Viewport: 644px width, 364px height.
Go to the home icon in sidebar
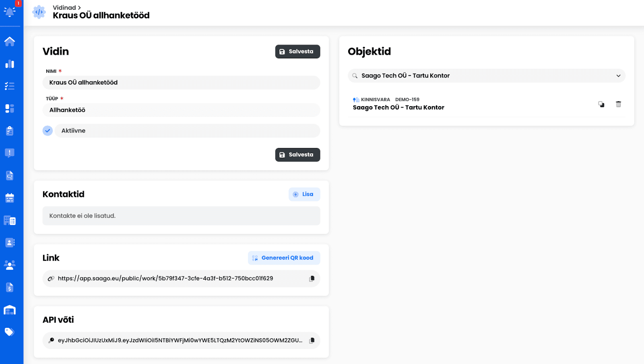pyautogui.click(x=10, y=41)
